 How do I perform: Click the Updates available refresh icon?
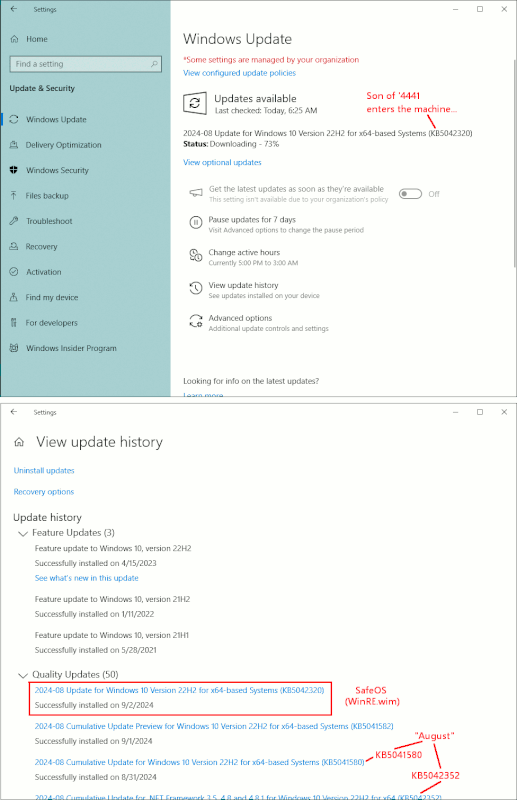click(195, 104)
